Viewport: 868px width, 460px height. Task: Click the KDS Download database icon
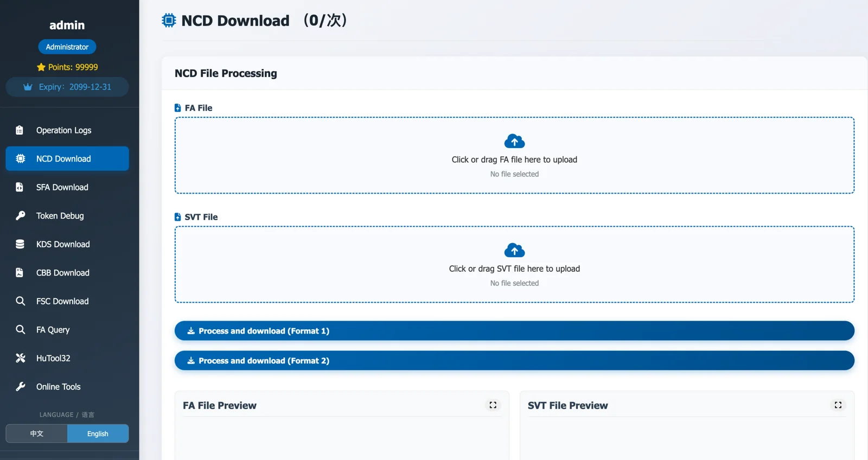pyautogui.click(x=20, y=244)
